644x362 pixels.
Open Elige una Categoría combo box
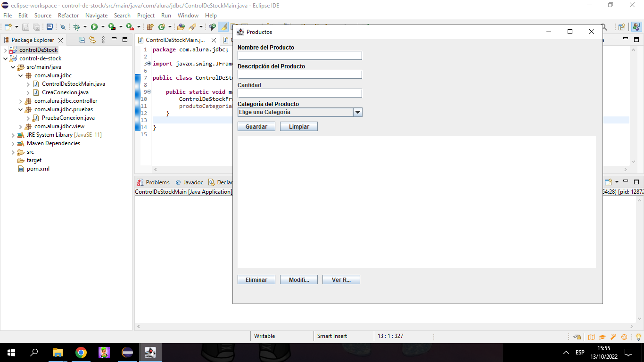[300, 112]
